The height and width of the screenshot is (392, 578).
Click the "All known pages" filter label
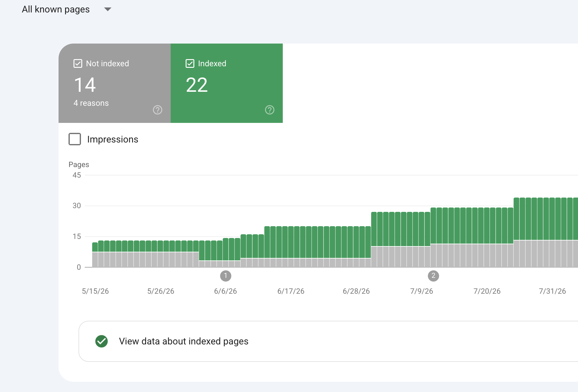56,10
